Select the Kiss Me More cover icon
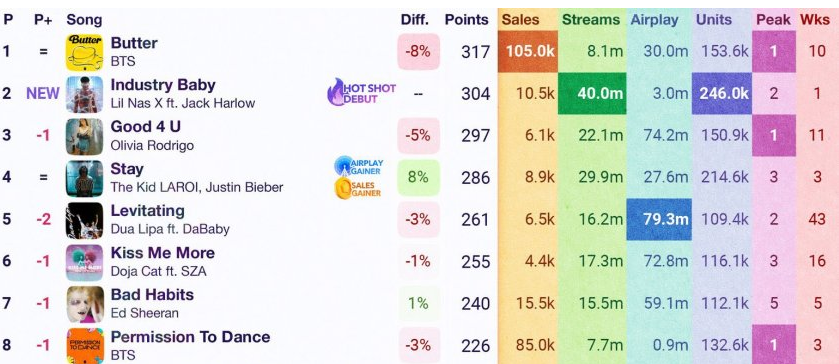The height and width of the screenshot is (364, 839). 85,262
